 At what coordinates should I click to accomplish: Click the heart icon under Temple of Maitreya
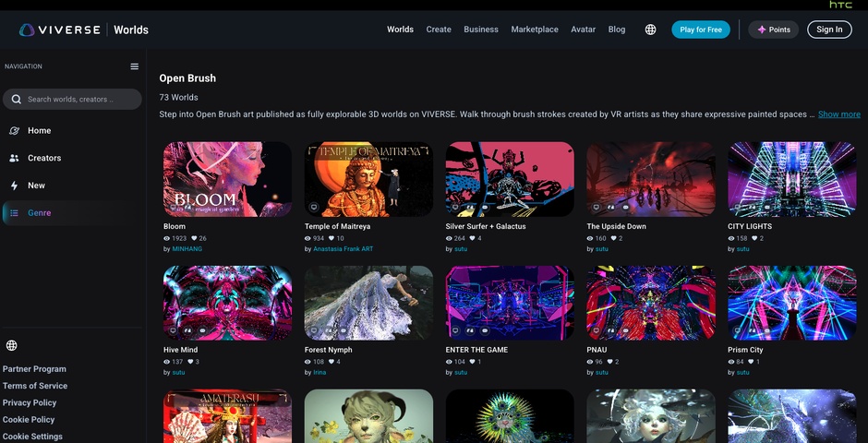point(331,238)
